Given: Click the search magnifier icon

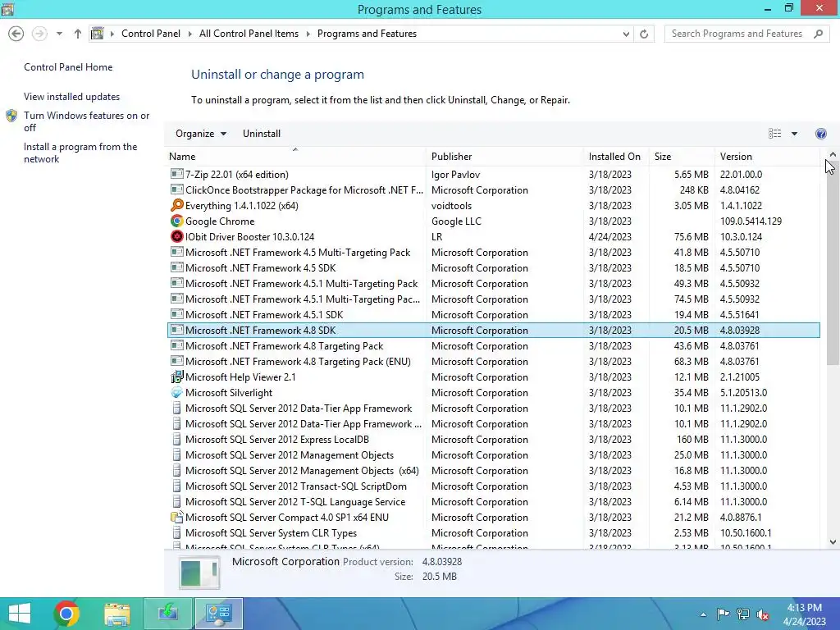Looking at the screenshot, I should [x=818, y=34].
